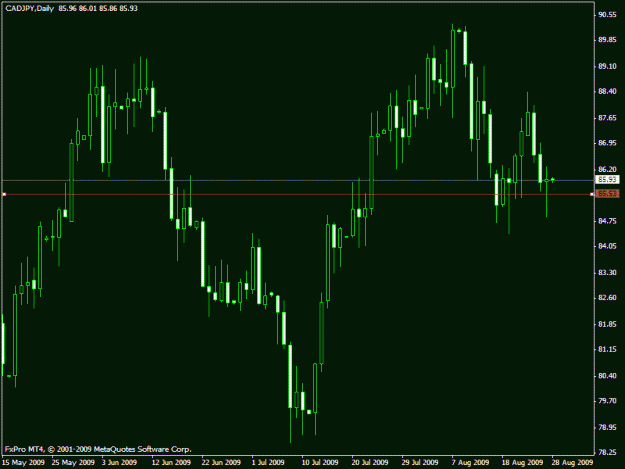Select the red horizontal line's left end handle
The width and height of the screenshot is (625, 469).
(x=4, y=194)
